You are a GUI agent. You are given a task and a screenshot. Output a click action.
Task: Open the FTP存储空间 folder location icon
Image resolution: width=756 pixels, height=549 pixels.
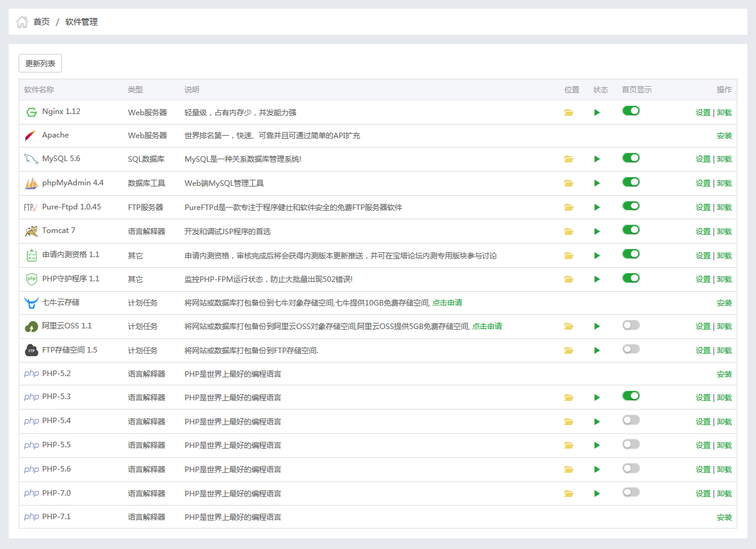pos(568,351)
